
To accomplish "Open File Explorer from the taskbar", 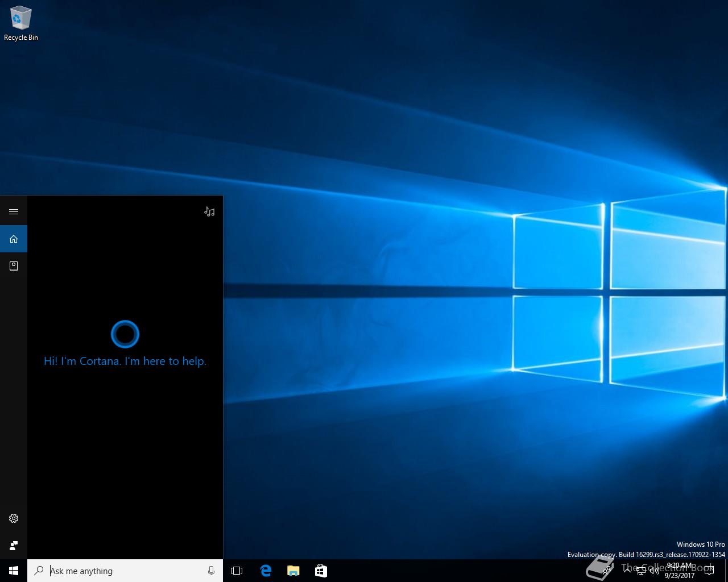I will 293,571.
